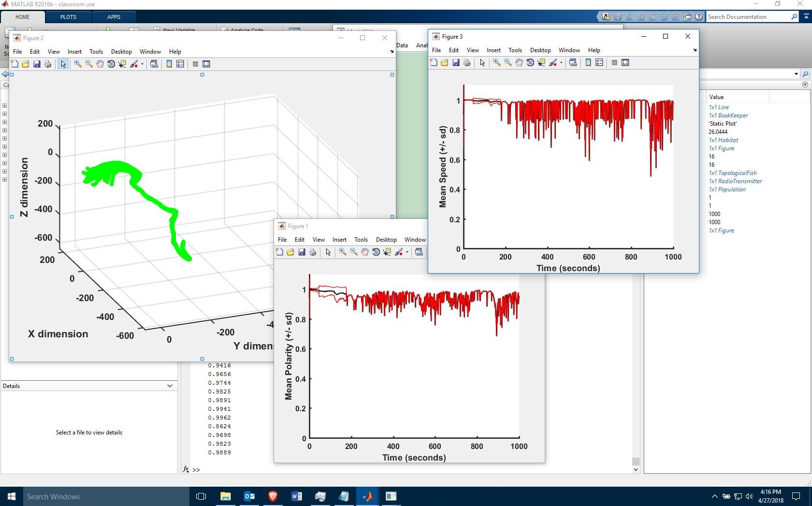The height and width of the screenshot is (506, 812).
Task: Click Link Plot icon in Figure 2
Action: click(154, 64)
